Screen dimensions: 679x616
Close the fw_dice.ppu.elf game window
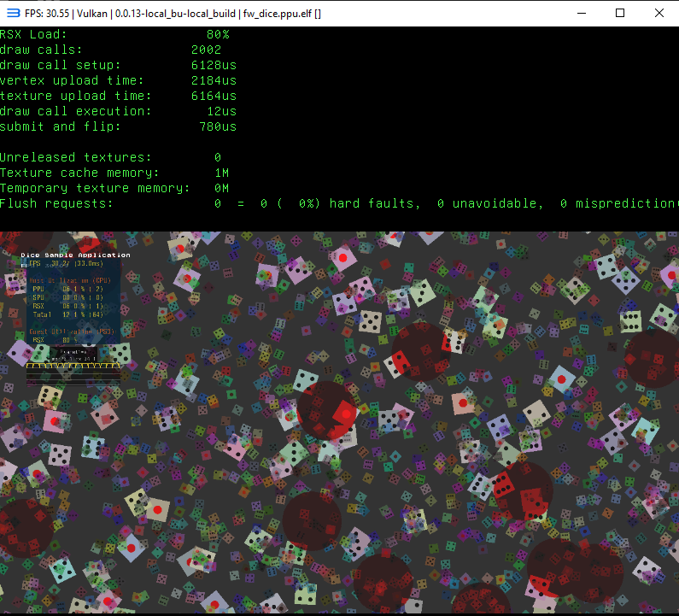pyautogui.click(x=659, y=14)
